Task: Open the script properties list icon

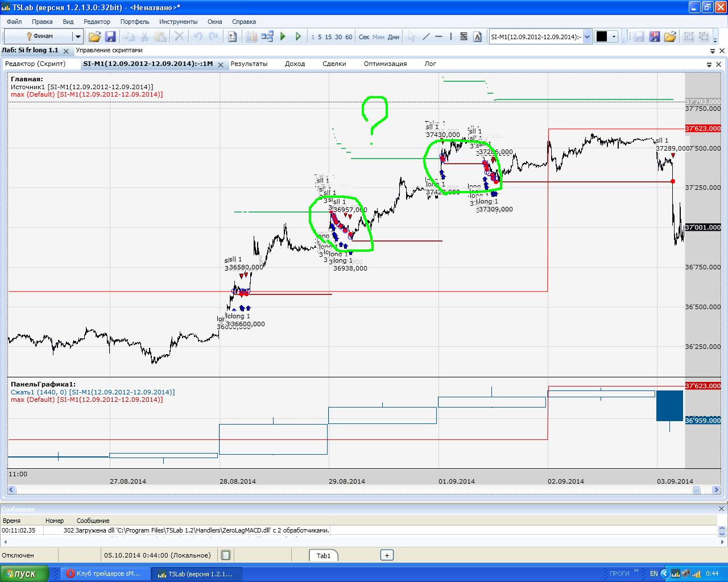Action: tap(233, 36)
